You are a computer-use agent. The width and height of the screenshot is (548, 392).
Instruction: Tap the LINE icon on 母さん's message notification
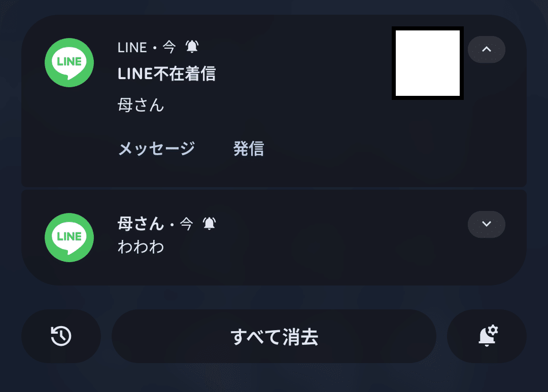(x=68, y=237)
